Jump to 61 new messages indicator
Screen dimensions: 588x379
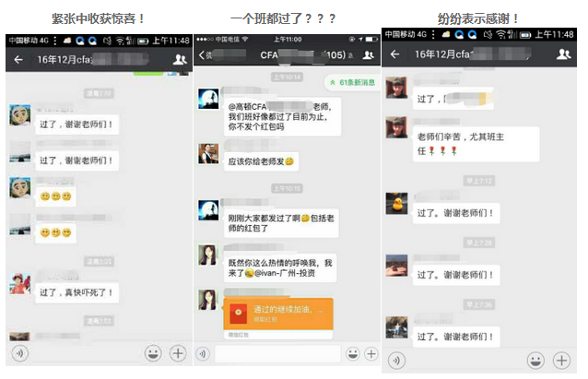pos(350,83)
